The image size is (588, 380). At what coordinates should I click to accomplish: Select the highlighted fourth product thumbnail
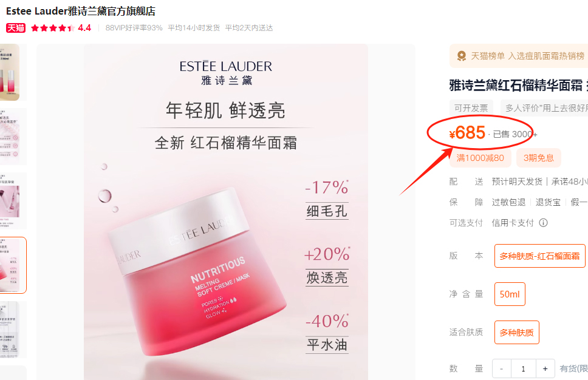click(13, 265)
